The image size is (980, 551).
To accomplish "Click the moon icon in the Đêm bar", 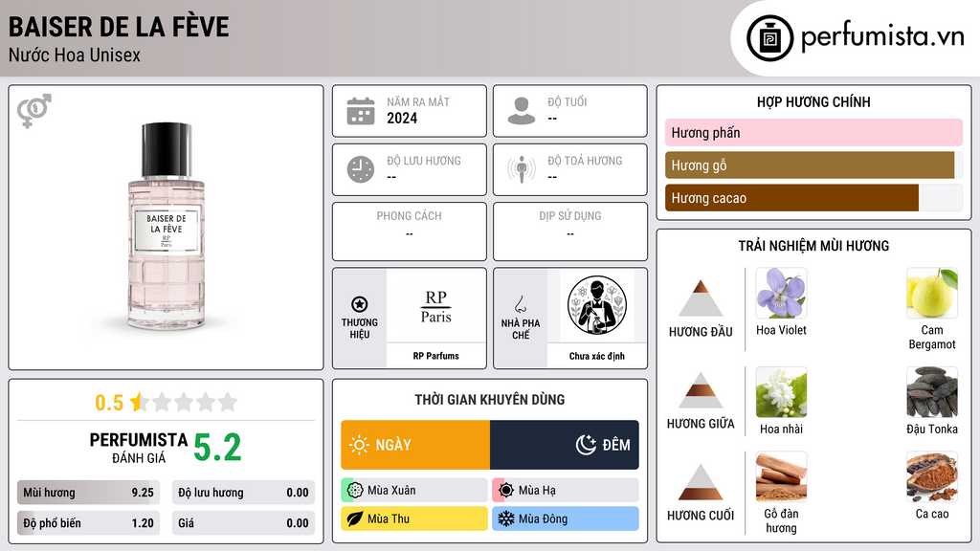I will pos(586,445).
